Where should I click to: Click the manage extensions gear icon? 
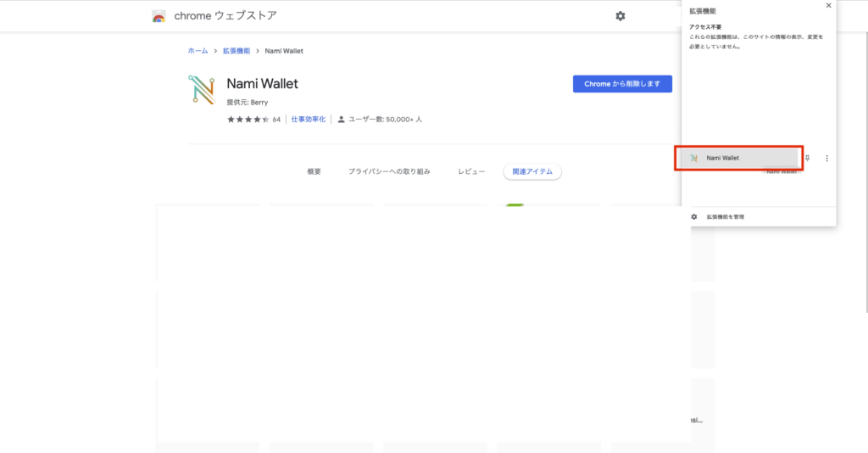[694, 217]
